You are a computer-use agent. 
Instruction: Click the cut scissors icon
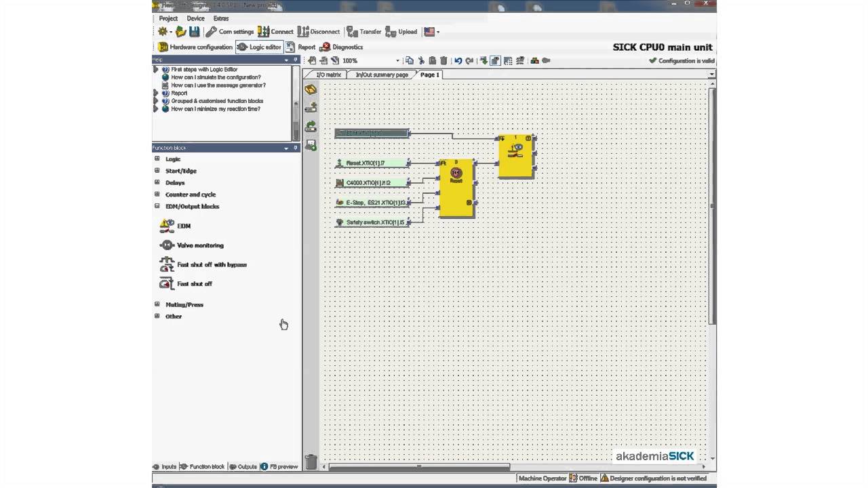click(x=421, y=60)
